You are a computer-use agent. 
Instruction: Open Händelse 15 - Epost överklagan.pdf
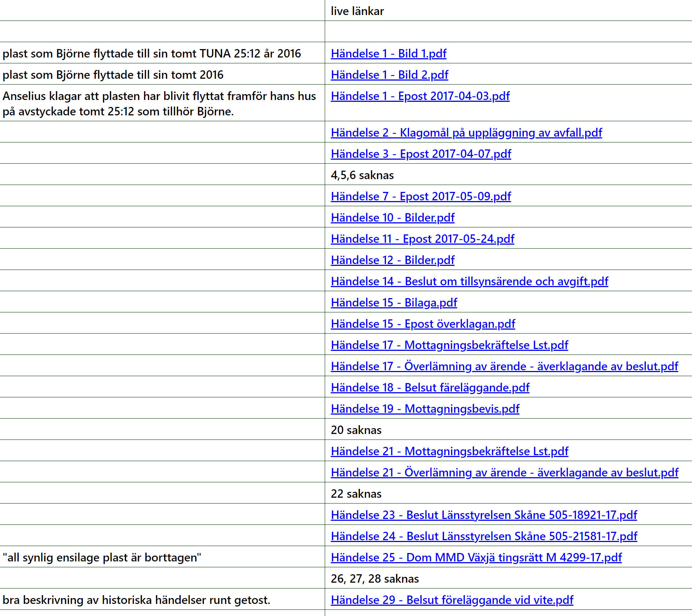point(423,324)
